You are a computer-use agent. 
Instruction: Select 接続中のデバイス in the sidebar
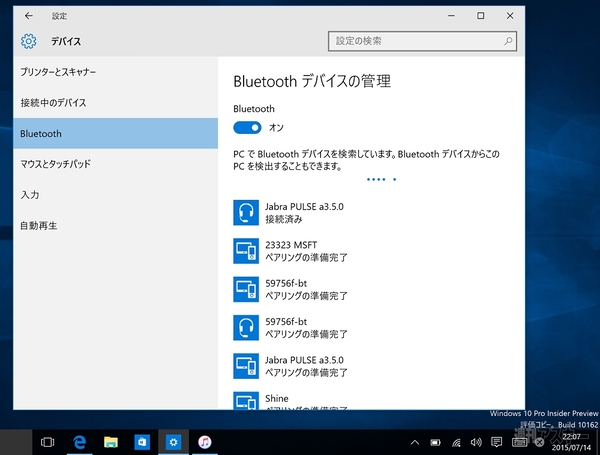pos(116,103)
